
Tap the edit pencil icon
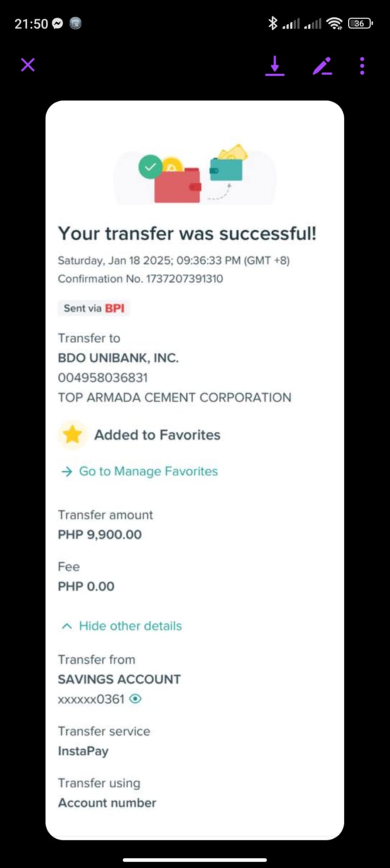click(x=322, y=66)
